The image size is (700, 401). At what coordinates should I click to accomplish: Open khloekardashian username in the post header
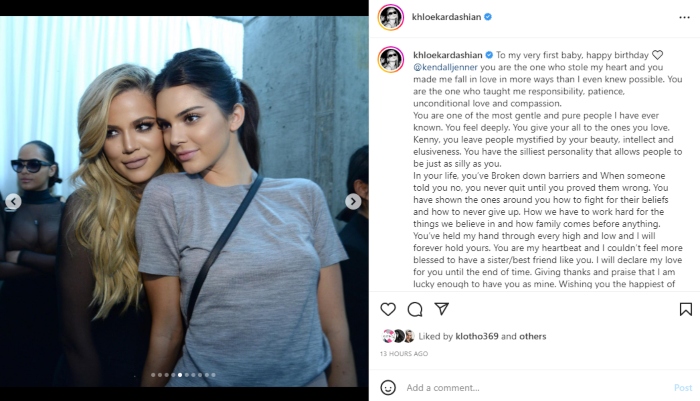coord(446,17)
